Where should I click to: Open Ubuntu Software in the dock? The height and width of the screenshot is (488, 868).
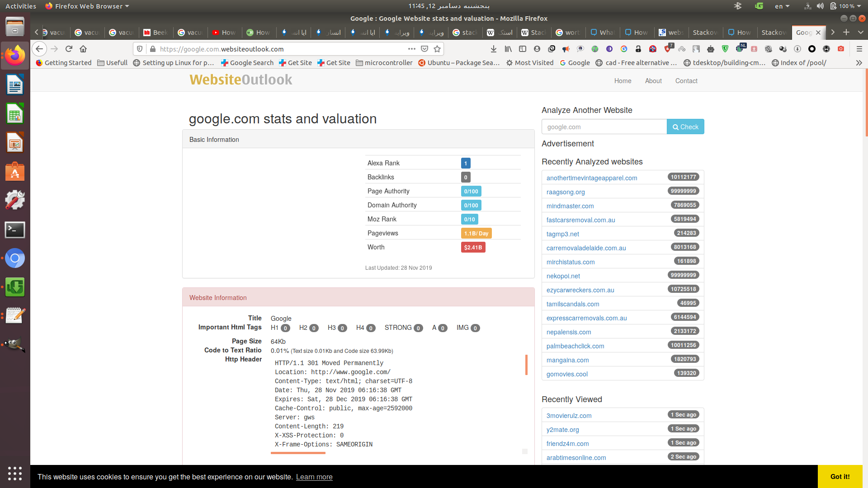(15, 172)
